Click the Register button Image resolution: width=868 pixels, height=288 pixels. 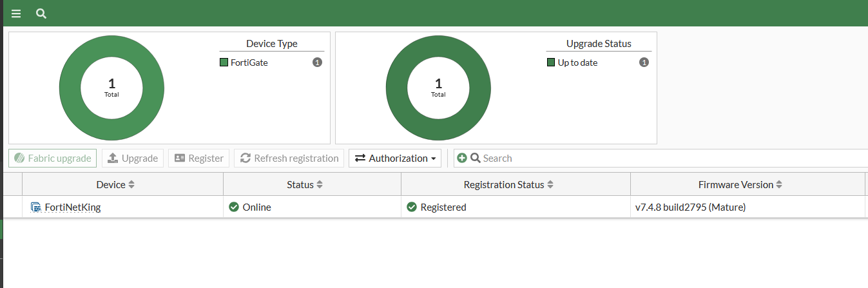tap(199, 158)
